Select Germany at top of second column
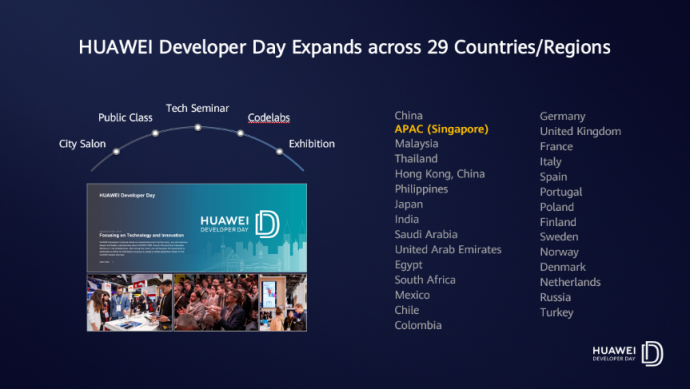The image size is (690, 389). 562,117
